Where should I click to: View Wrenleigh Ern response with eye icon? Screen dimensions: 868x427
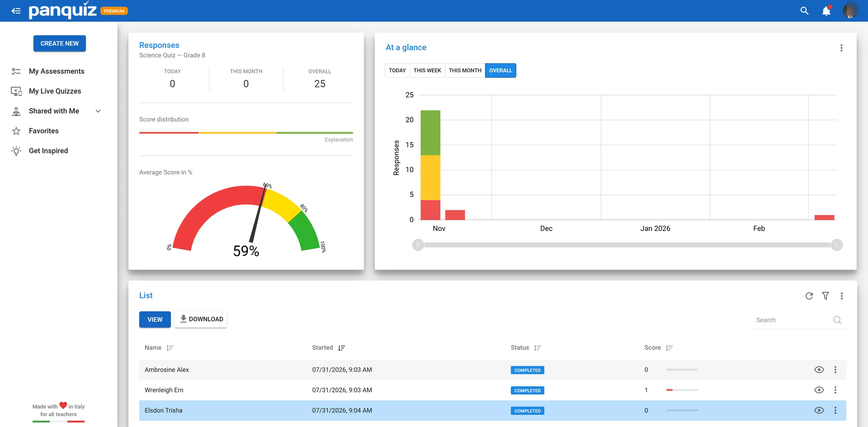(x=819, y=390)
